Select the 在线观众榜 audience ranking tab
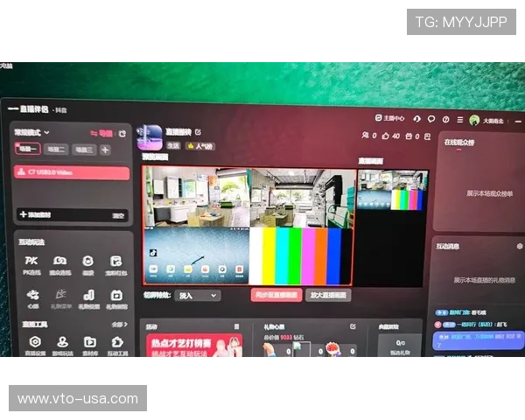525x420 pixels. (459, 143)
